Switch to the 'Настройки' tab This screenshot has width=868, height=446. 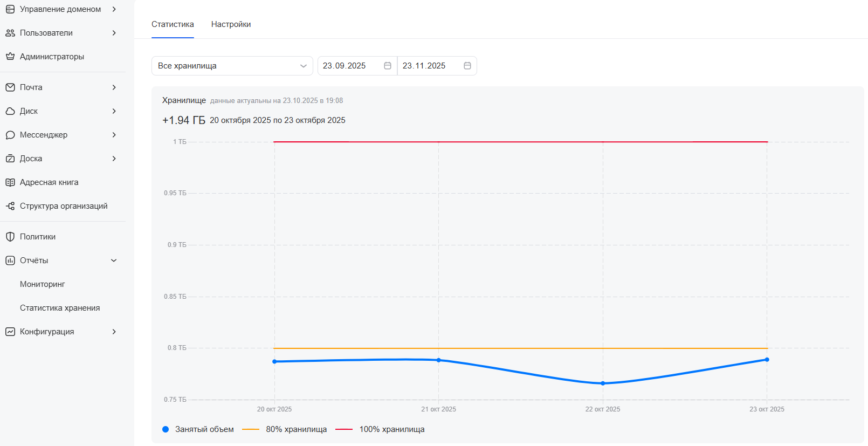(x=231, y=24)
